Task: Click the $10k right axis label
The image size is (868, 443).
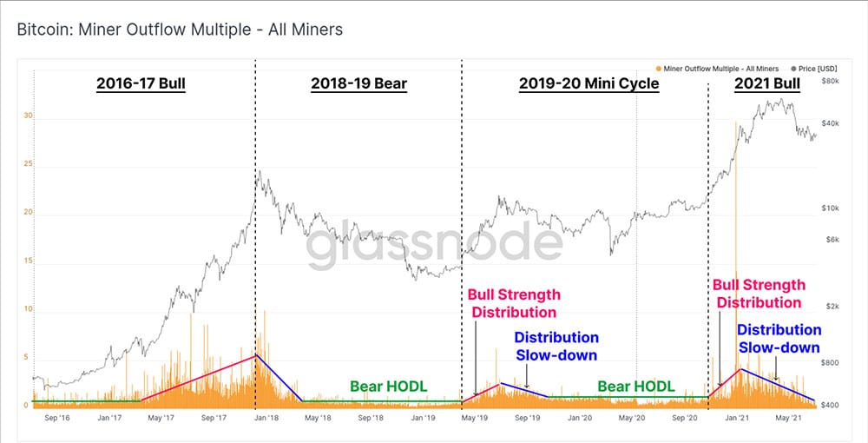Action: (830, 208)
